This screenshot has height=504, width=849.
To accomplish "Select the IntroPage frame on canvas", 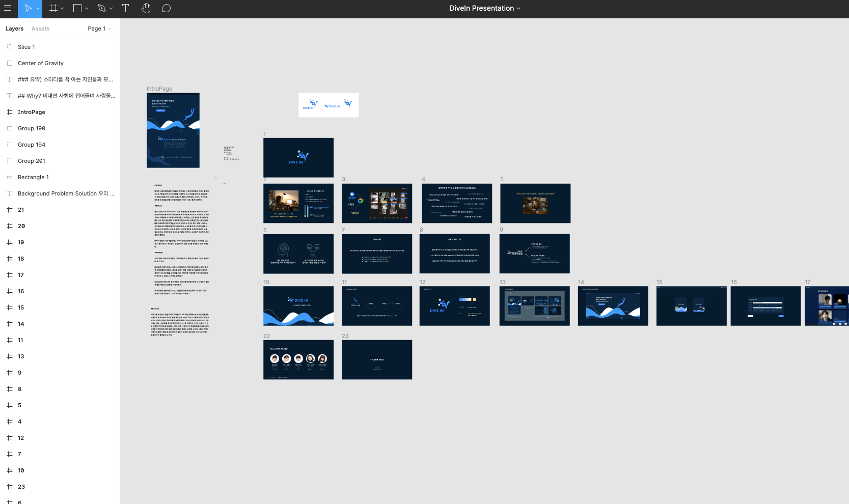I will [173, 130].
